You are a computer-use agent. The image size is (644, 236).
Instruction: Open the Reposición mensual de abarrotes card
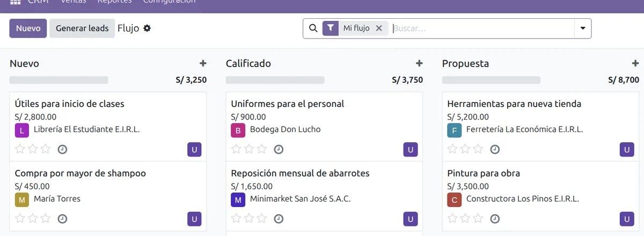324,196
